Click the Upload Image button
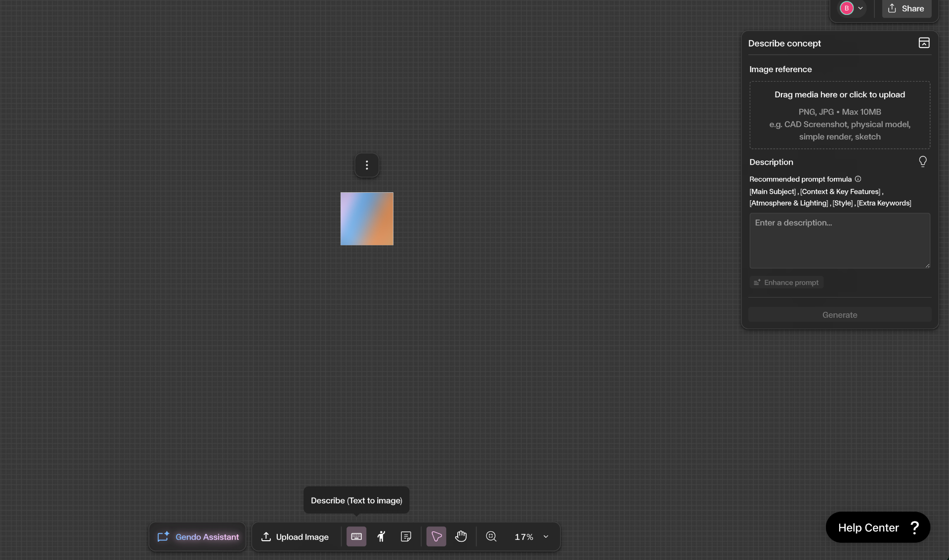 click(295, 537)
